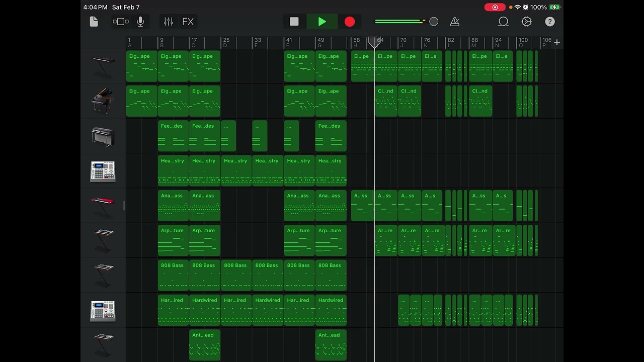Click the playhead marker on the ruler
Viewport: 644px width, 362px height.
(374, 42)
